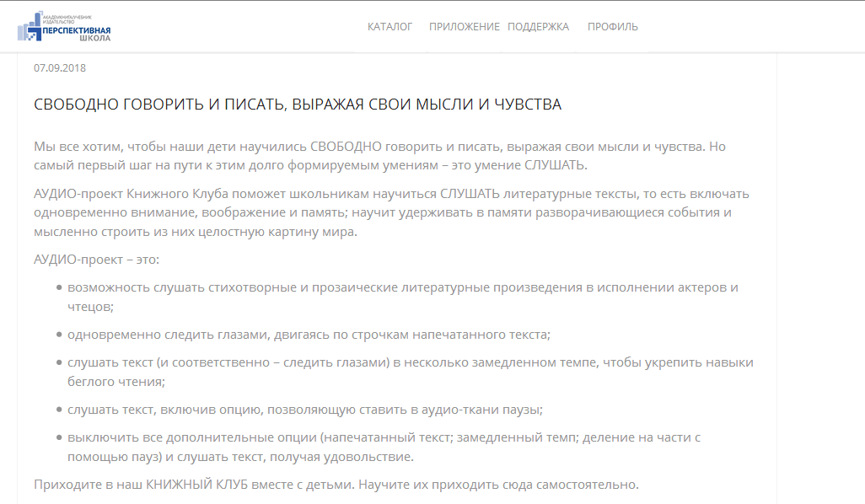This screenshot has width=865, height=504.
Task: Click the paragraph starting with Мы все хотим
Action: 379,147
